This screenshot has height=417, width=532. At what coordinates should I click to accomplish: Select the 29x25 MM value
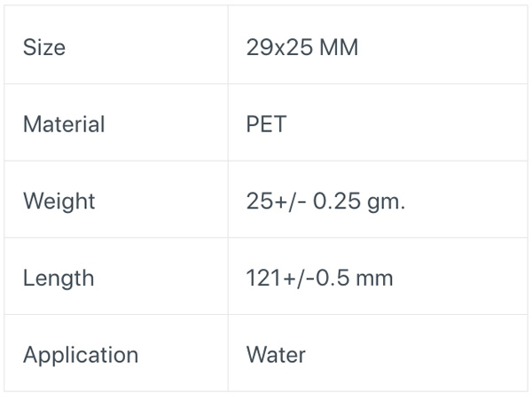pos(302,47)
